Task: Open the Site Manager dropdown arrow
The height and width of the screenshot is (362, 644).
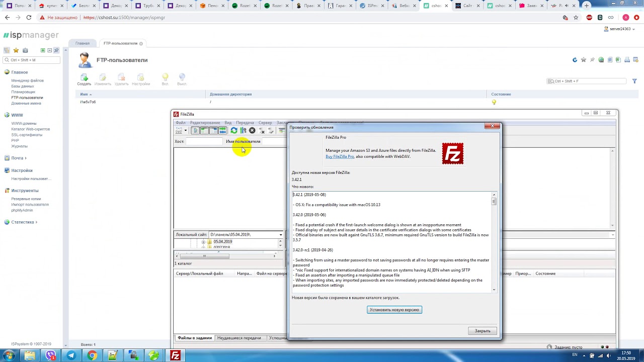Action: (186, 130)
